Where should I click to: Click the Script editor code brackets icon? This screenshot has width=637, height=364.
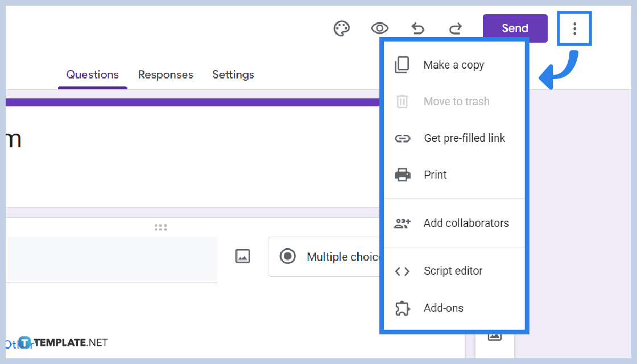tap(402, 271)
